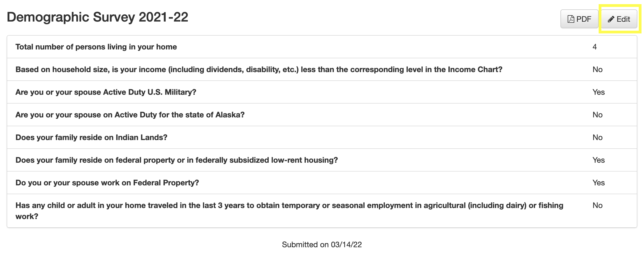
Task: Click the value 4 for household size
Action: pyautogui.click(x=594, y=47)
